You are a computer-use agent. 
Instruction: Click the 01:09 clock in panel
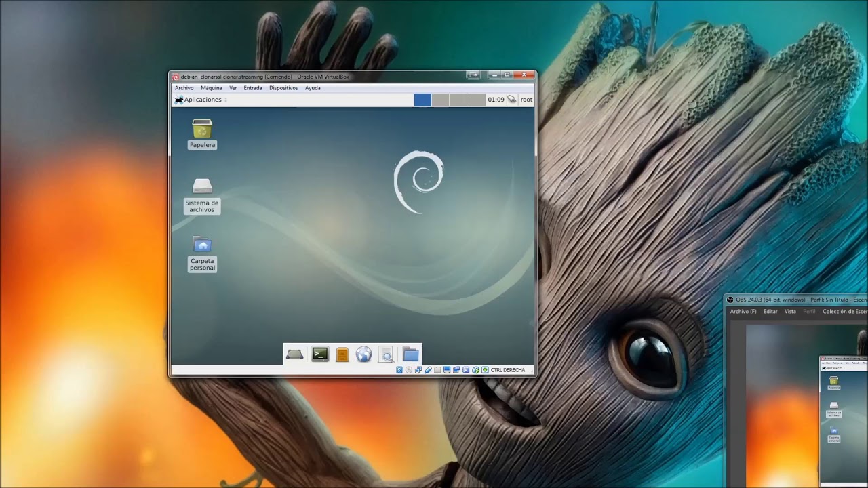pos(496,100)
